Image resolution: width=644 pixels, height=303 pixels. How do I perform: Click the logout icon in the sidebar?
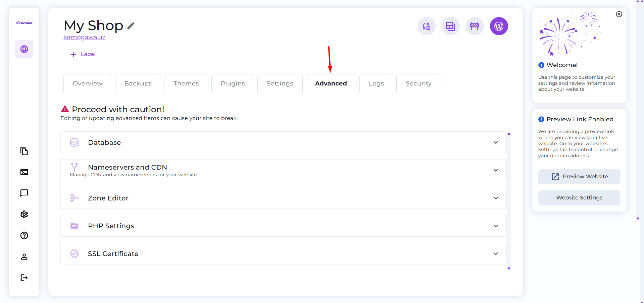(x=24, y=278)
